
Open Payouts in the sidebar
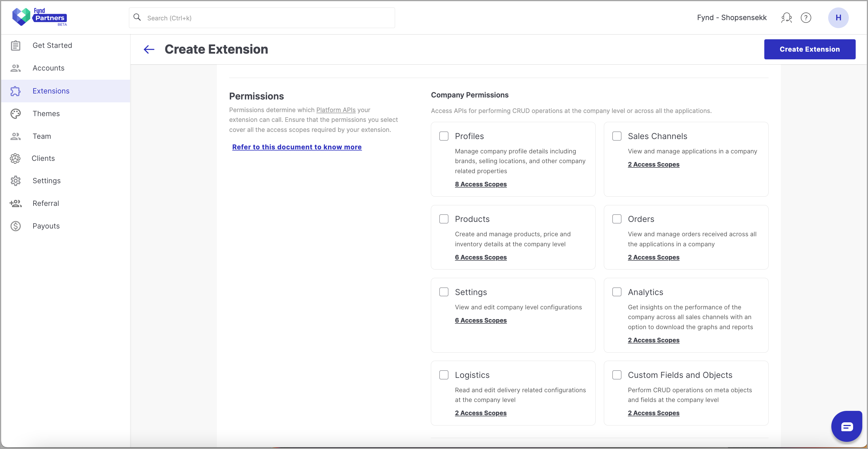pos(46,226)
